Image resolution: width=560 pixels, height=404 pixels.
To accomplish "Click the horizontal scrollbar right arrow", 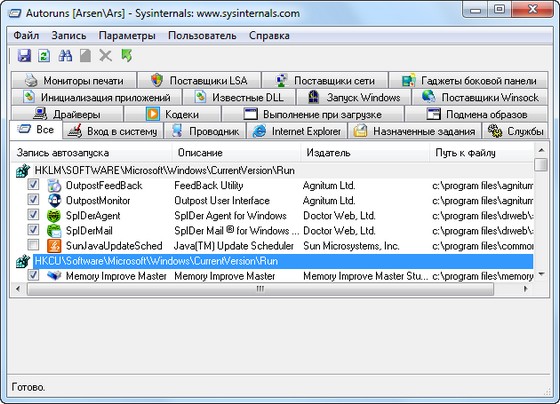I will point(525,289).
